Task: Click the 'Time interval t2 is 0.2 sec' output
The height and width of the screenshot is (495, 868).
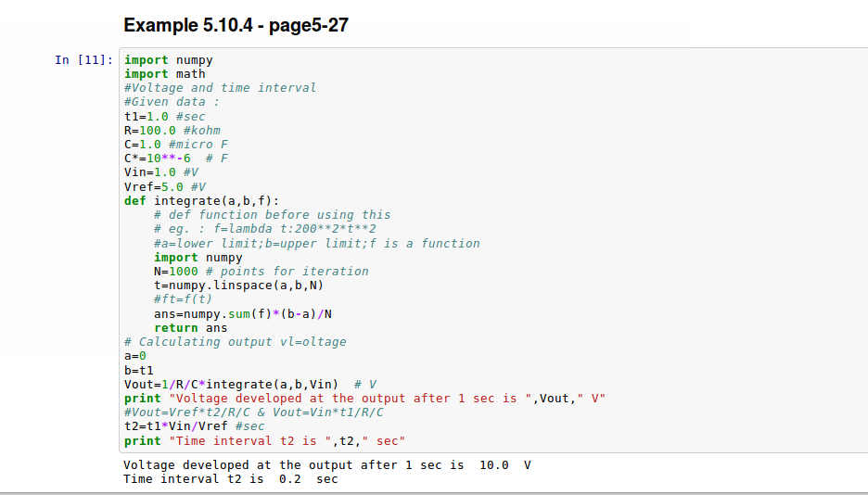Action: tap(230, 479)
